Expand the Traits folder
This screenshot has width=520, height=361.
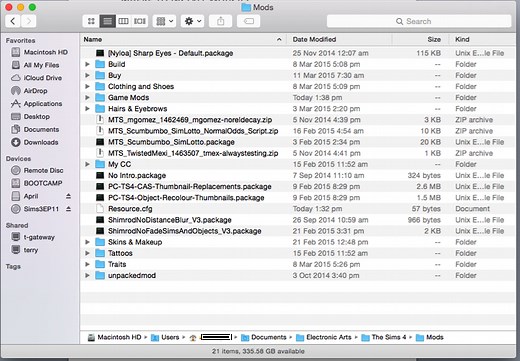[x=87, y=264]
